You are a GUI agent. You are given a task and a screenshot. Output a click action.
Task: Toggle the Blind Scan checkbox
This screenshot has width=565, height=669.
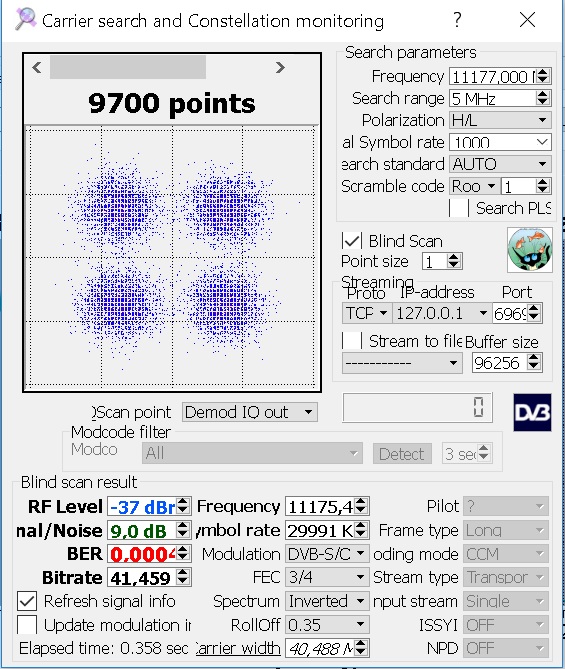point(352,241)
